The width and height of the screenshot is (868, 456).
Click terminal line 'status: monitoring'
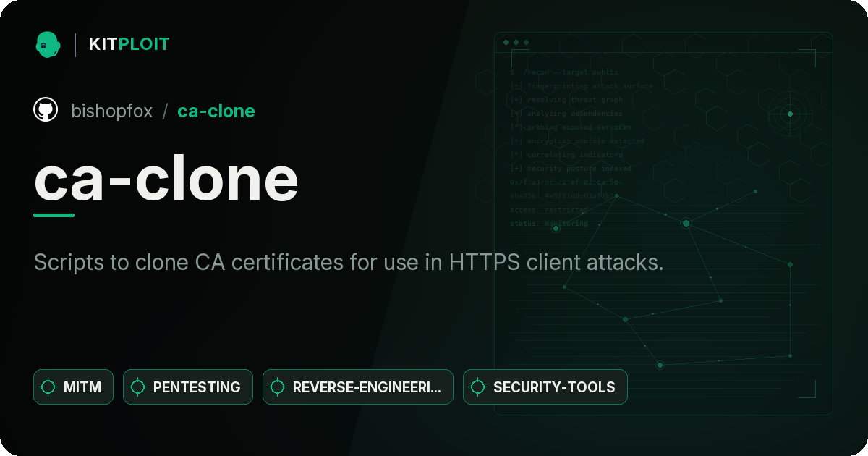(x=549, y=224)
